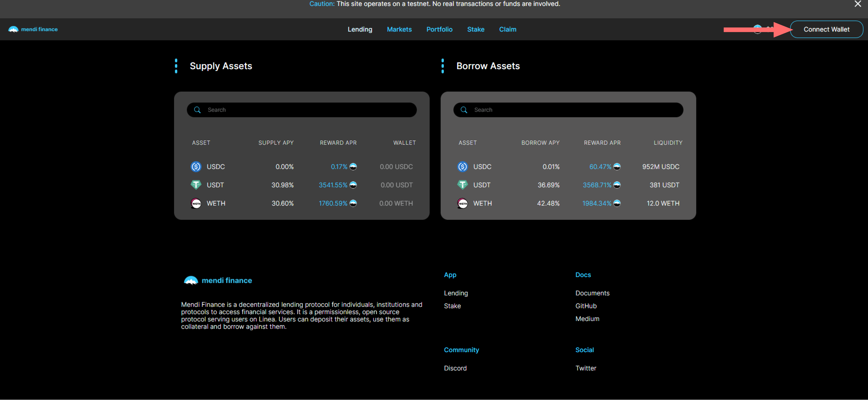
Task: Click the 36.69% borrow APY value
Action: (x=549, y=185)
